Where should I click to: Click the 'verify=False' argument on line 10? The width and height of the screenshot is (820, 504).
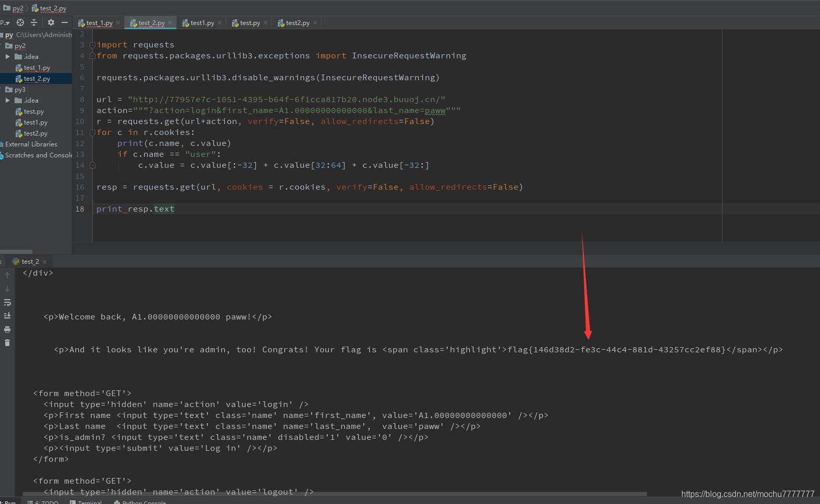(x=279, y=121)
